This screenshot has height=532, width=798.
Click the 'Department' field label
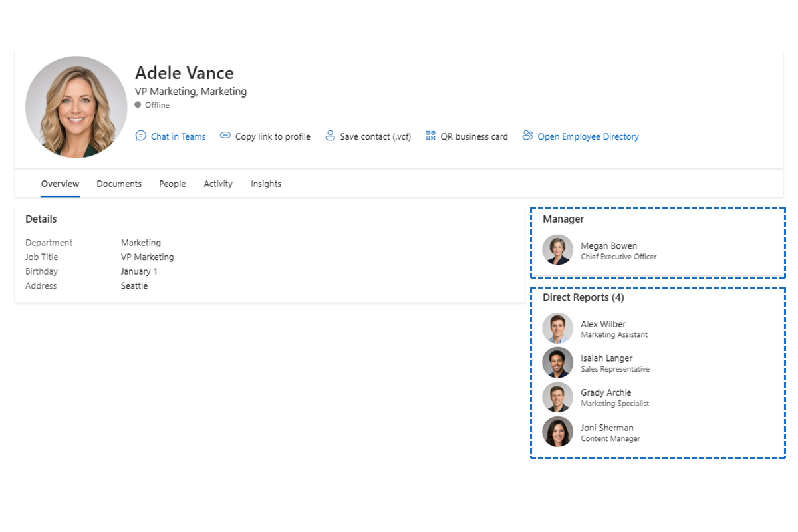coord(49,243)
